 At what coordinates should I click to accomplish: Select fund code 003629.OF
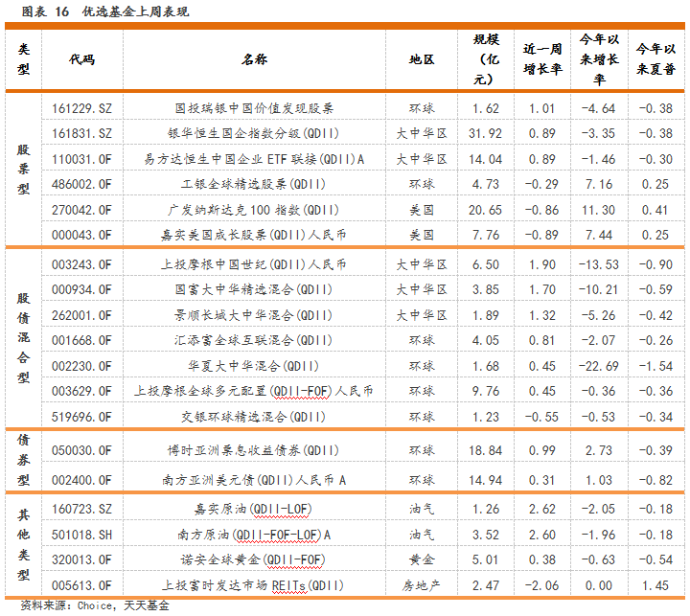[81, 391]
